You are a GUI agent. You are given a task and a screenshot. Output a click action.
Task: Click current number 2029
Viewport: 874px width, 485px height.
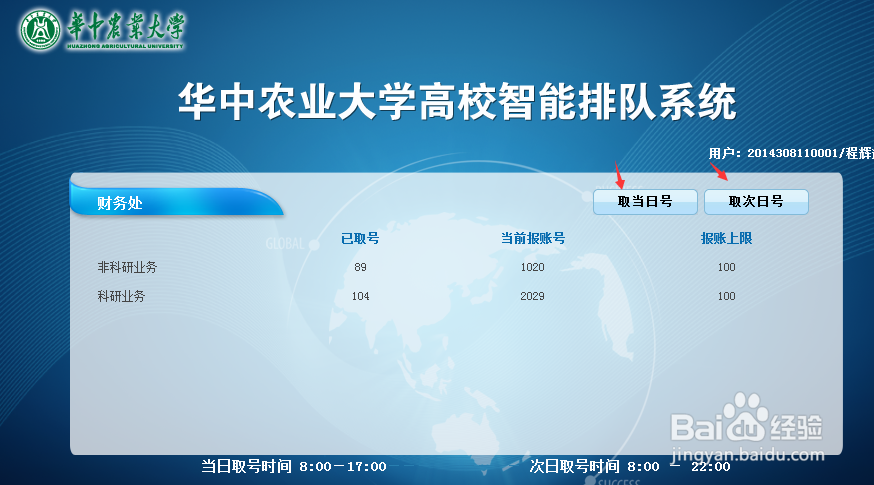coord(532,297)
